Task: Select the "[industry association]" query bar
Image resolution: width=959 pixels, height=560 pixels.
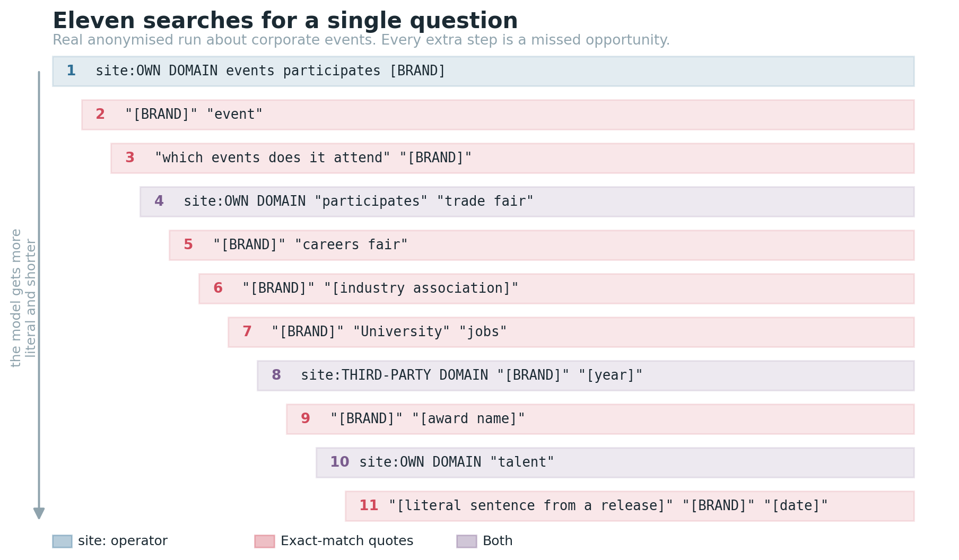Action: (556, 288)
